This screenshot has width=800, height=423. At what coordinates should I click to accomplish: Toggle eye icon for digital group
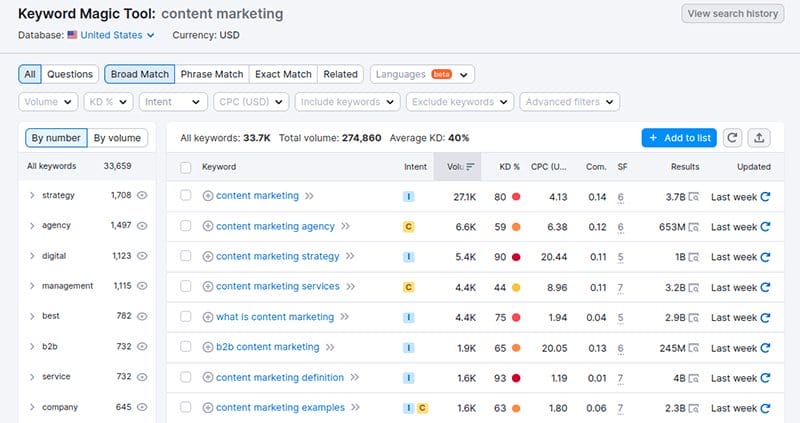142,256
